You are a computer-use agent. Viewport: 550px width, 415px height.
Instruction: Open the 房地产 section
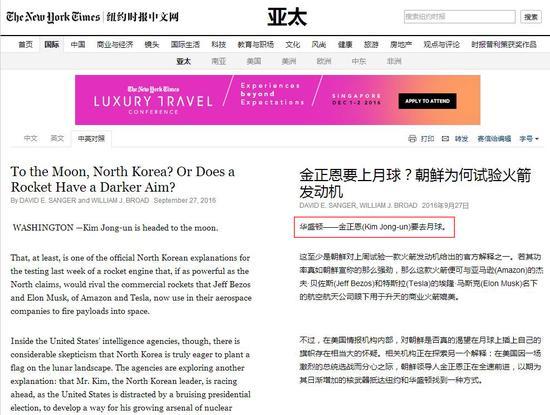point(401,45)
